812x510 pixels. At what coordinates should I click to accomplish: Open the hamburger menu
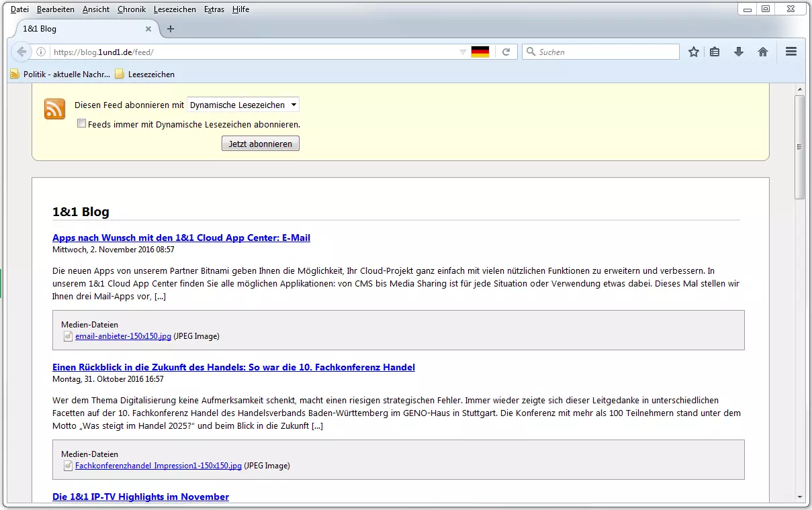click(791, 52)
